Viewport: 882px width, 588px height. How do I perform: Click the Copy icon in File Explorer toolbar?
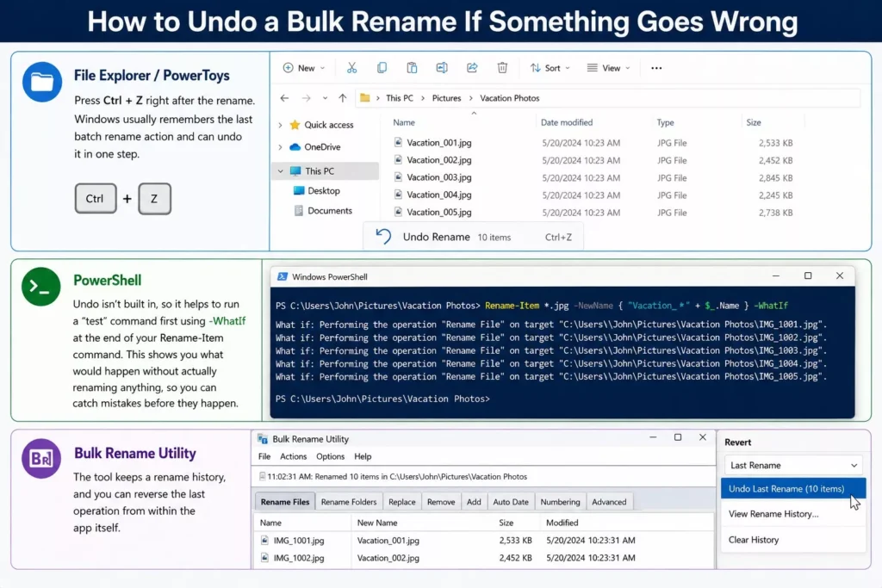[382, 68]
